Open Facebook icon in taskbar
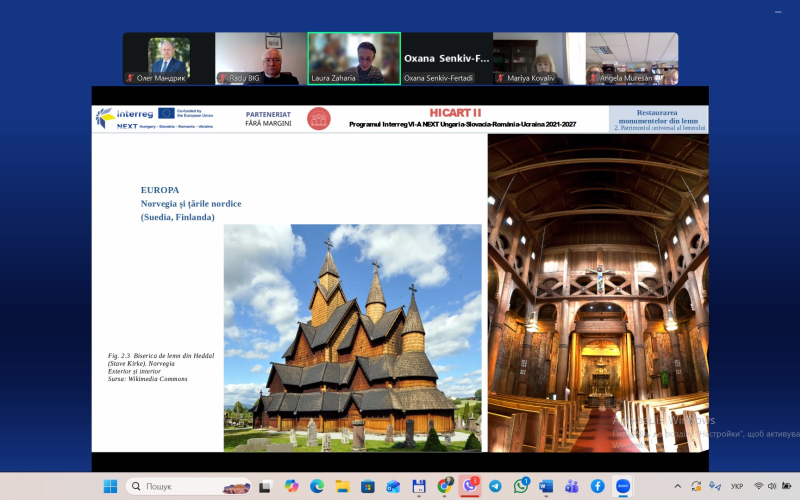 coord(597,486)
